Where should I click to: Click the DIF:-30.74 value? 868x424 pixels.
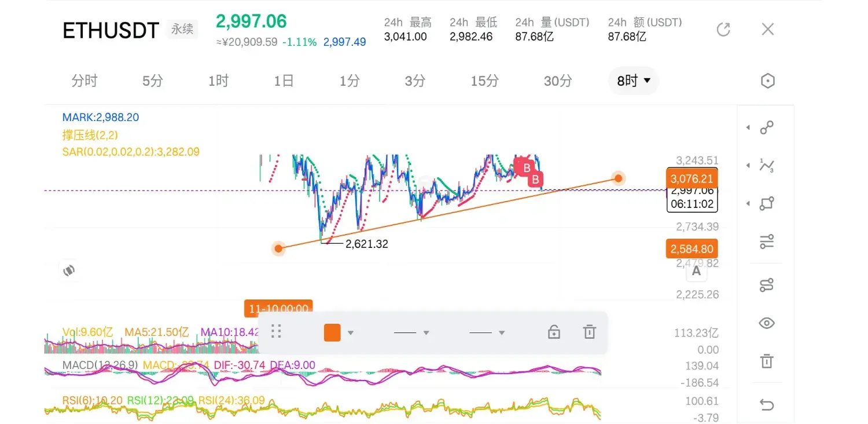coord(240,365)
